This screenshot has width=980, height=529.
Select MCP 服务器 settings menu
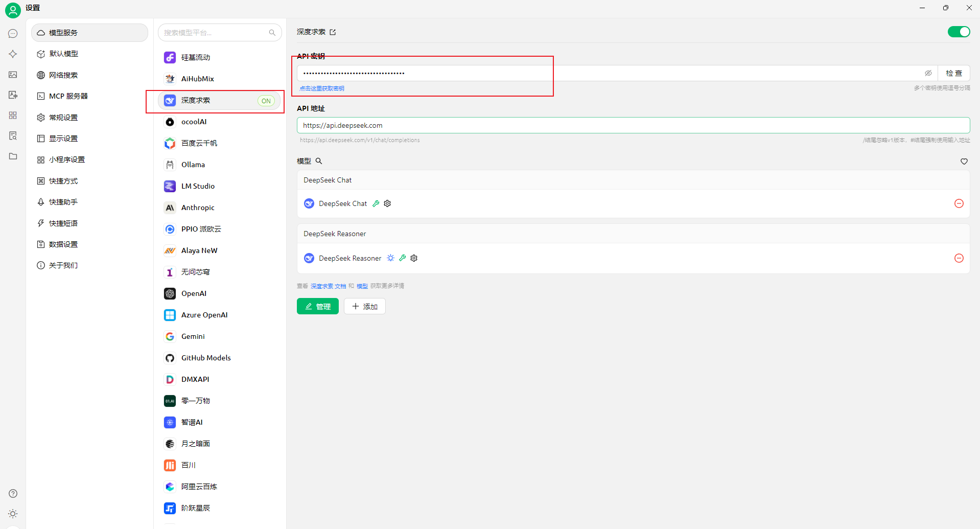[89, 96]
